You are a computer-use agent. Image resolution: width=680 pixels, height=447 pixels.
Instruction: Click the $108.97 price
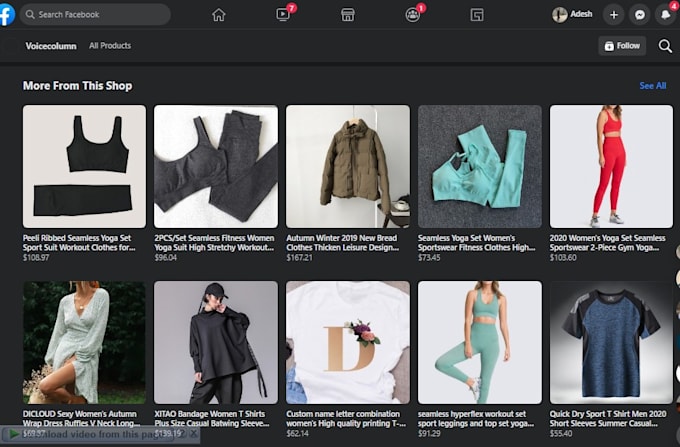[36, 258]
